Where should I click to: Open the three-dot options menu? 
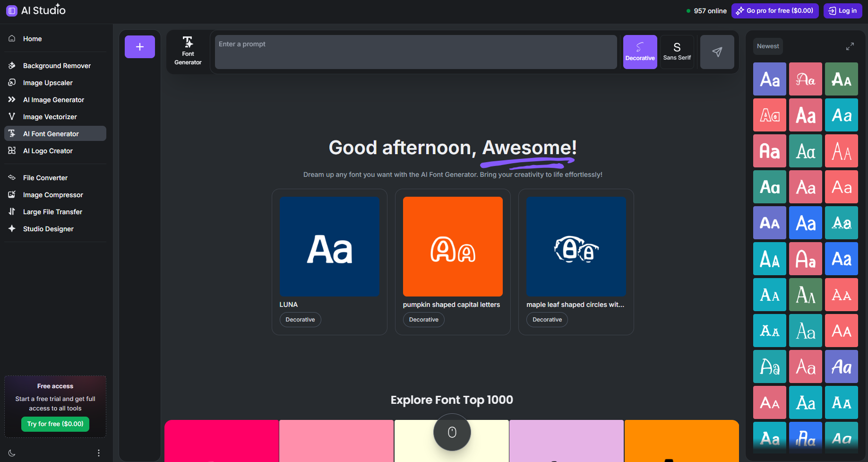click(x=98, y=453)
